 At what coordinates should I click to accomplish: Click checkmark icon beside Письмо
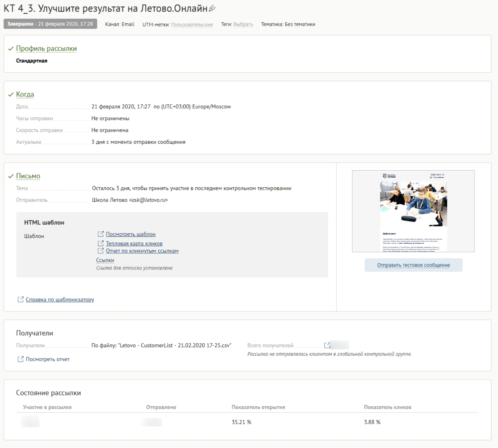click(11, 176)
